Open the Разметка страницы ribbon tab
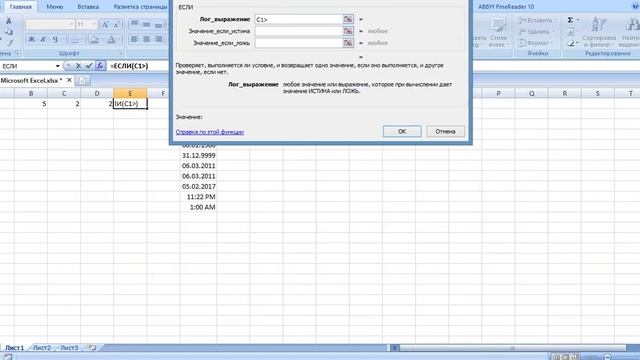The width and height of the screenshot is (640, 360). point(140,7)
